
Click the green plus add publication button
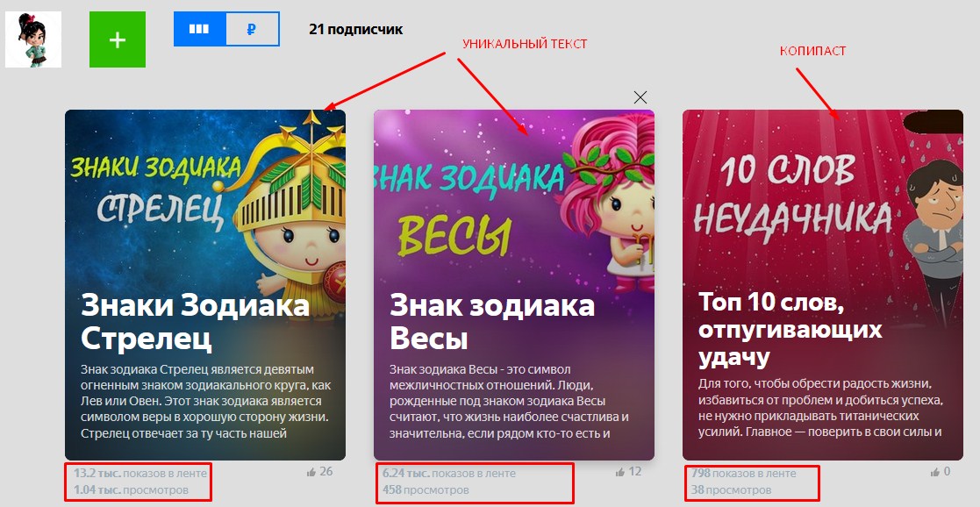pyautogui.click(x=118, y=39)
